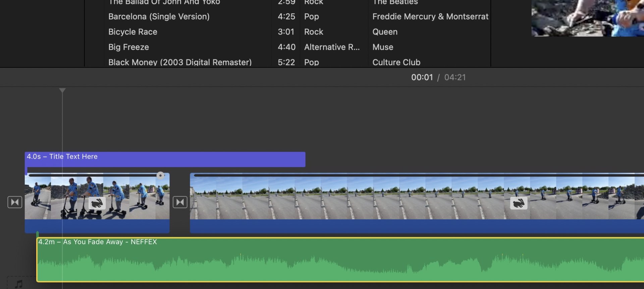Click the transition icon before the first clip
The height and width of the screenshot is (289, 644).
(x=15, y=202)
